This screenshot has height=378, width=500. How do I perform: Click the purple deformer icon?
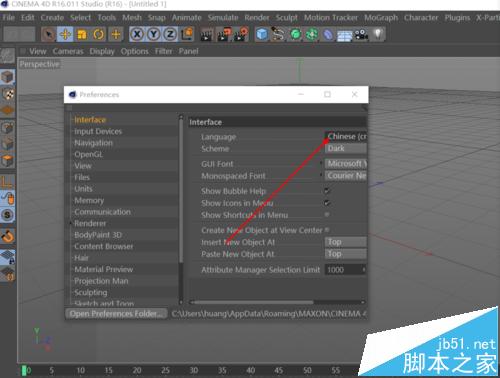coord(328,34)
